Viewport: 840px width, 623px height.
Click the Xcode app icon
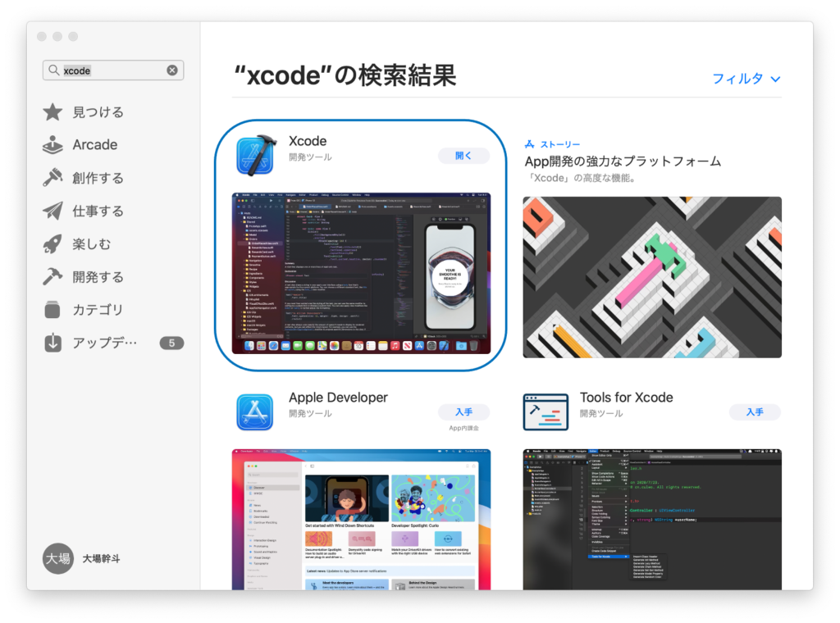click(x=255, y=153)
